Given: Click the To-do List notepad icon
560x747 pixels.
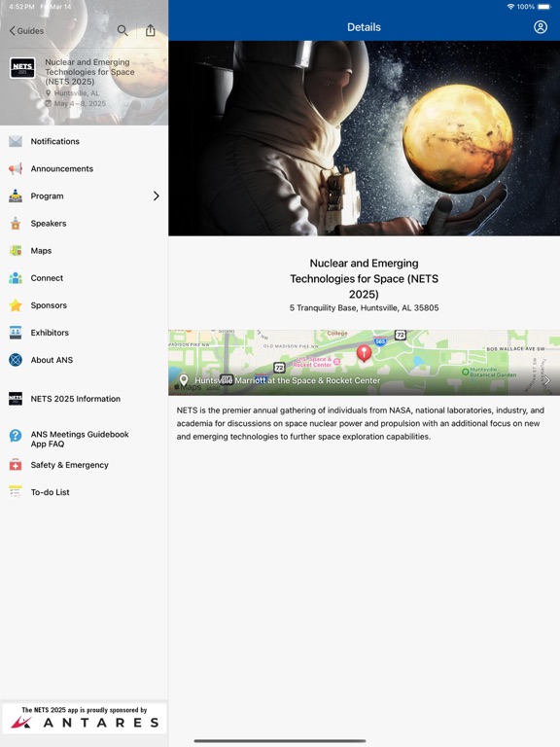Looking at the screenshot, I should click(16, 492).
